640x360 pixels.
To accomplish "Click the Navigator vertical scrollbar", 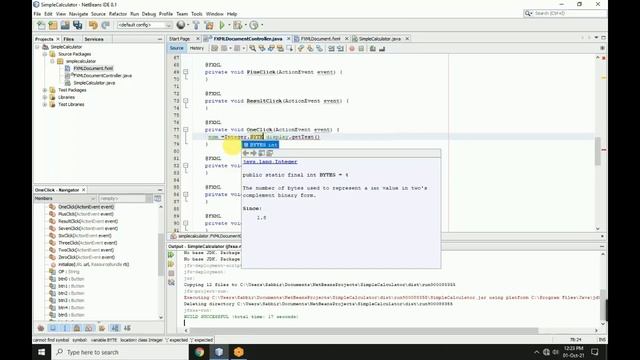I will 161,255.
